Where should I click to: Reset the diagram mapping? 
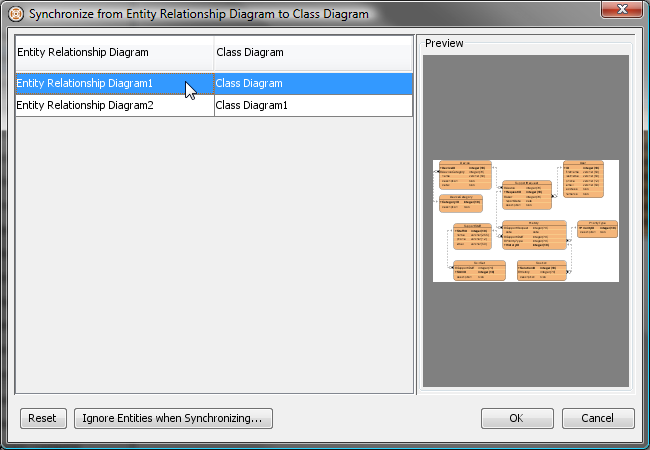[x=43, y=418]
